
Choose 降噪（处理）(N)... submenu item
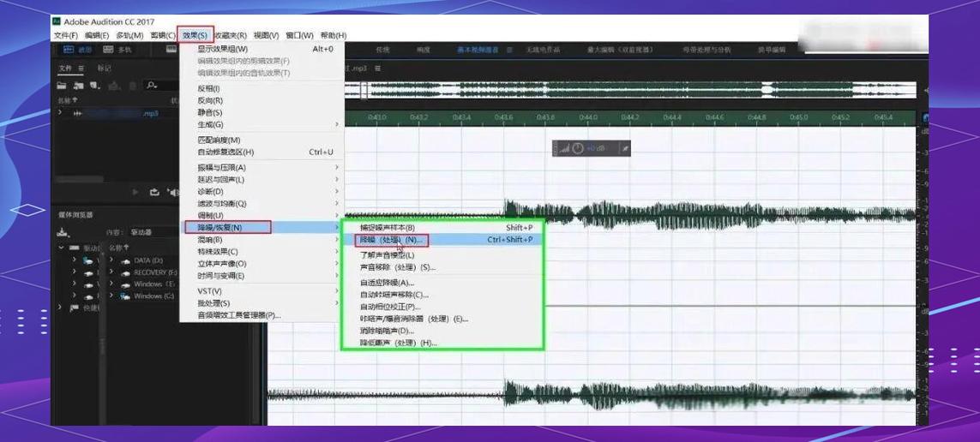[443, 240]
